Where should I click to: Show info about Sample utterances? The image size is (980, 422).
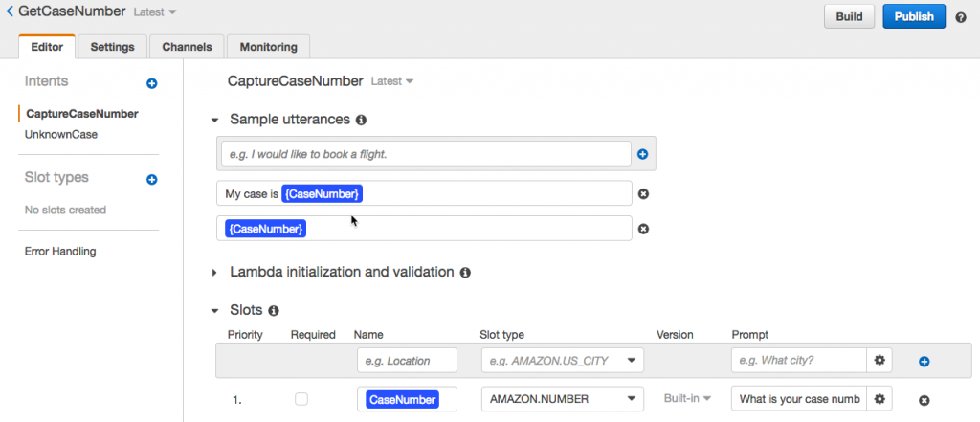pyautogui.click(x=361, y=121)
